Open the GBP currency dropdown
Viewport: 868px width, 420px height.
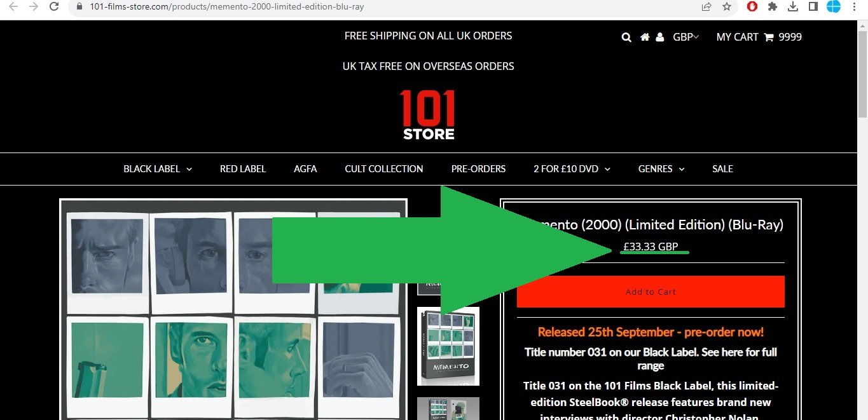685,37
